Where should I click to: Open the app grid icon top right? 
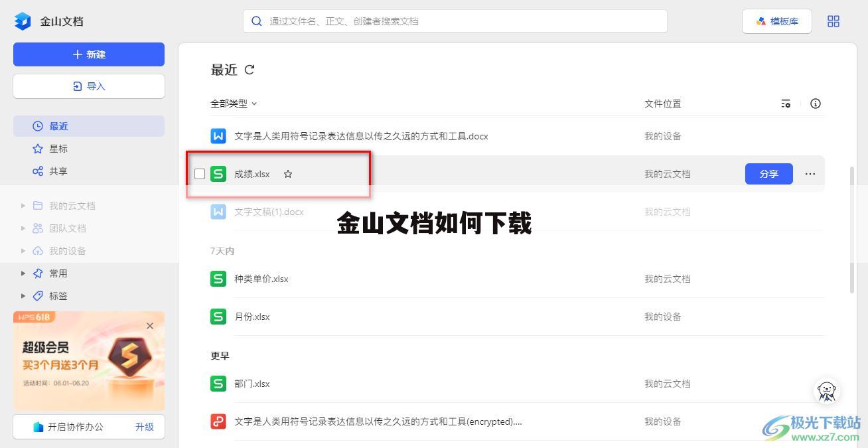pyautogui.click(x=833, y=21)
